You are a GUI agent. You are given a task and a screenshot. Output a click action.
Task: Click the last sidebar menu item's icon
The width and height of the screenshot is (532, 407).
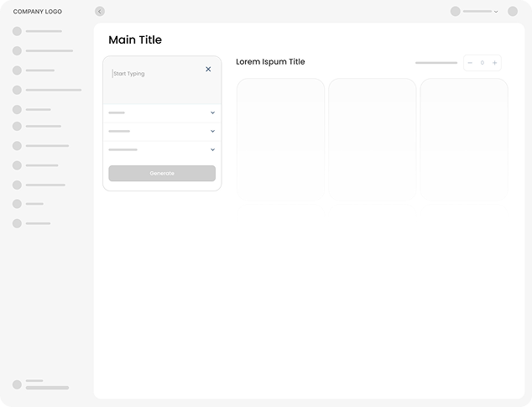(17, 223)
